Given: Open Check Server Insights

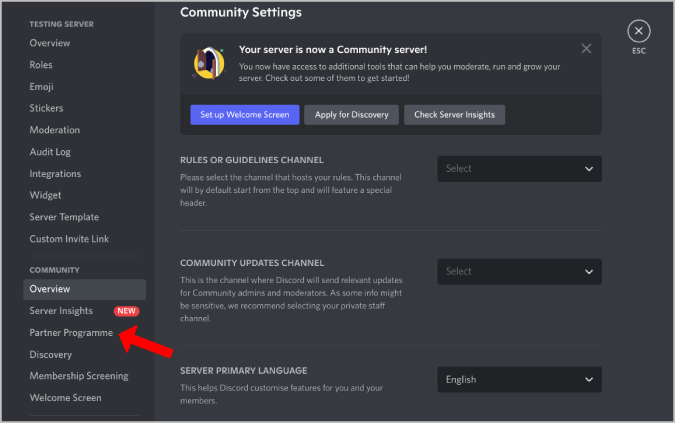Looking at the screenshot, I should pyautogui.click(x=454, y=115).
